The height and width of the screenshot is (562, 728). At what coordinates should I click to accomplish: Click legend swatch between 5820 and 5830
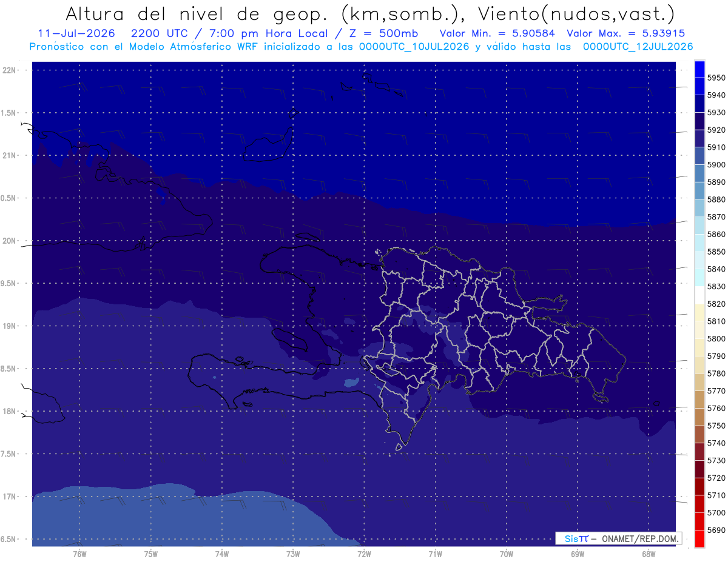click(x=699, y=295)
